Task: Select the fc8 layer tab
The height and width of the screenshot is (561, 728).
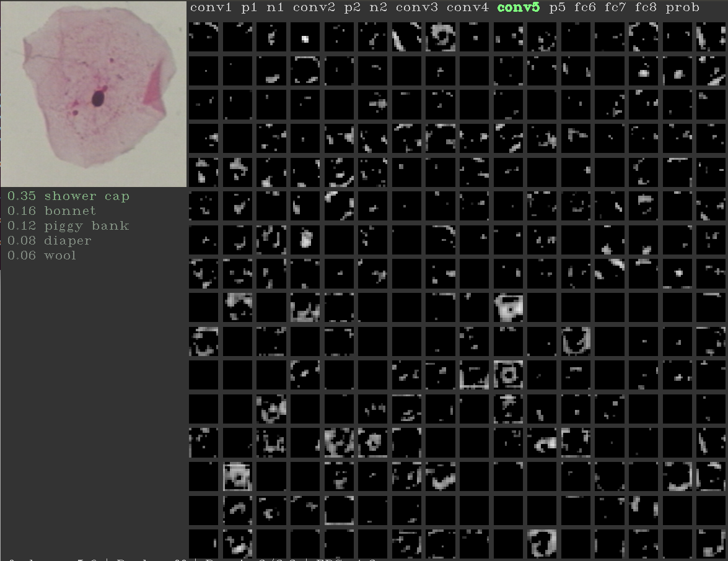Action: pyautogui.click(x=646, y=7)
